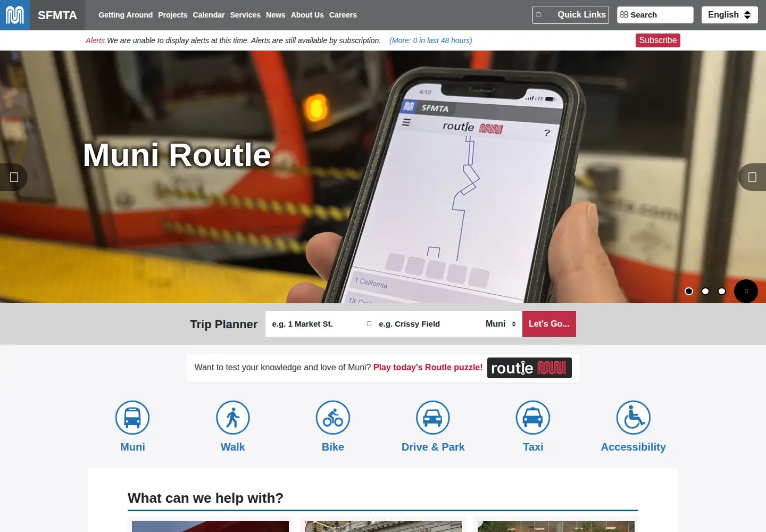Viewport: 766px width, 532px height.
Task: Open the Muni bus icon
Action: tap(132, 418)
